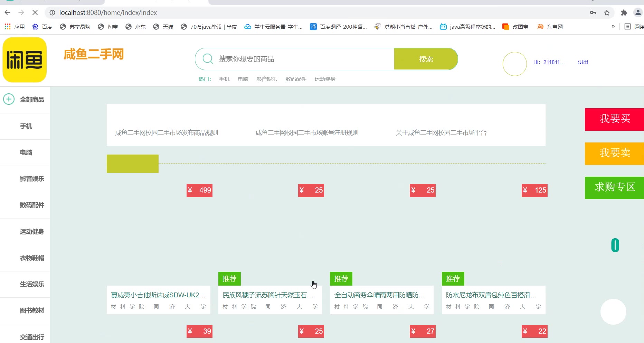Select the 电脑 category in the sidebar
The height and width of the screenshot is (343, 644).
click(x=26, y=152)
